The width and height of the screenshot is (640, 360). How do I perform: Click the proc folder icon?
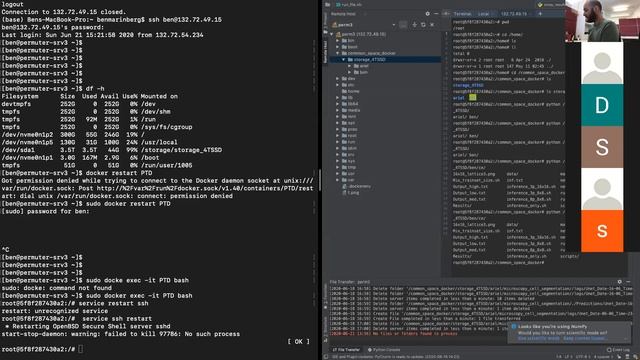pyautogui.click(x=344, y=129)
